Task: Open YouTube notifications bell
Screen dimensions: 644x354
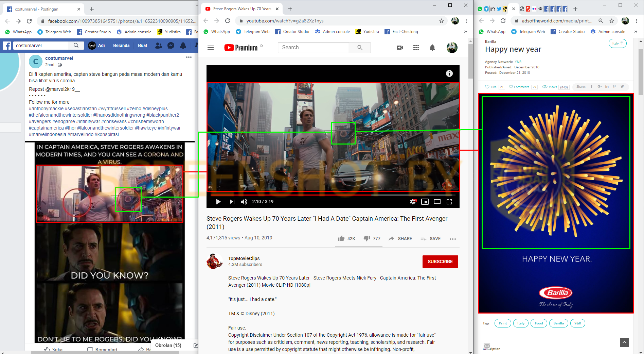Action: 432,48
